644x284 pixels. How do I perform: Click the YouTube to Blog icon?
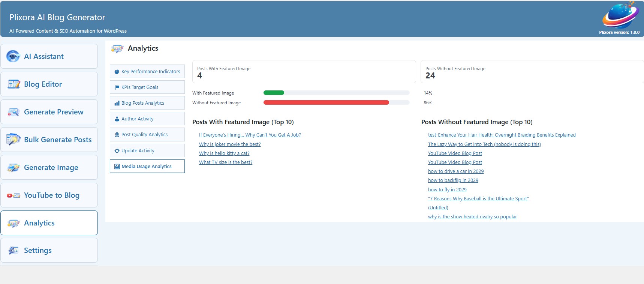(x=14, y=195)
